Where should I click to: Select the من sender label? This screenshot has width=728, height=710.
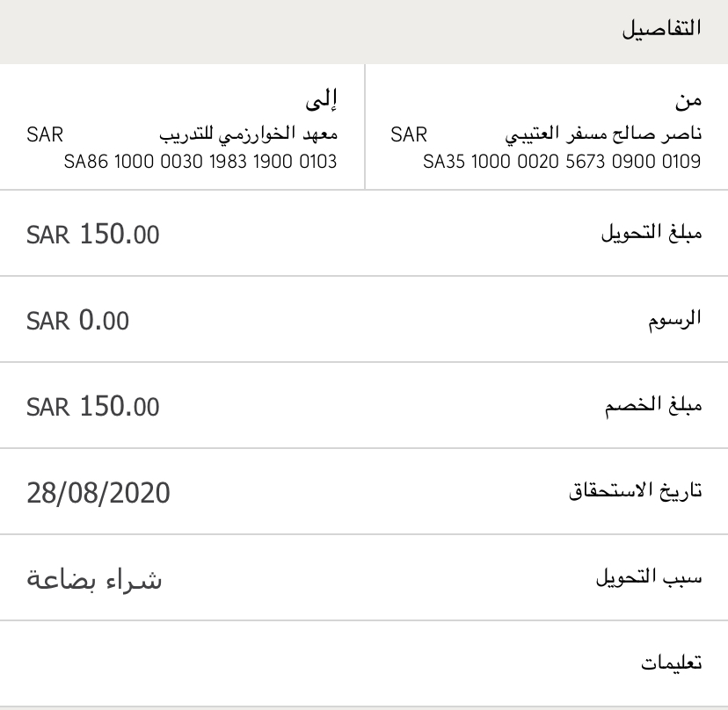point(688,100)
